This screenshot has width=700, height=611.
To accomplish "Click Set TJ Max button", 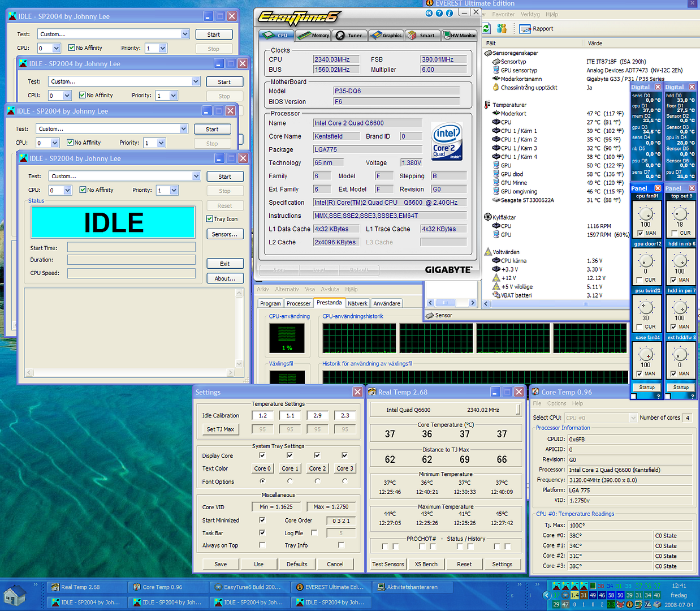I will pyautogui.click(x=221, y=429).
